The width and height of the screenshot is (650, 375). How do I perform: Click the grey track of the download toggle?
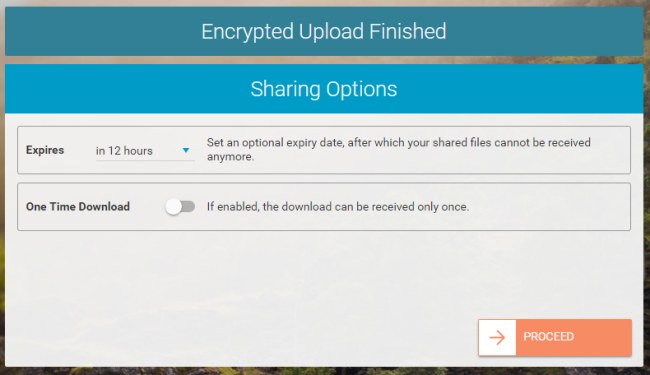[x=189, y=206]
